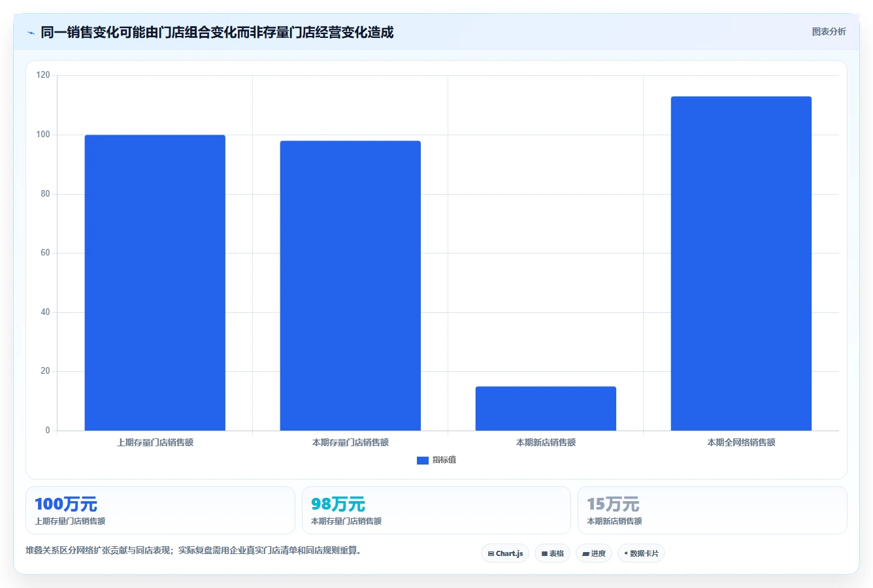Click the Chart.js tag
The image size is (873, 588).
[505, 553]
